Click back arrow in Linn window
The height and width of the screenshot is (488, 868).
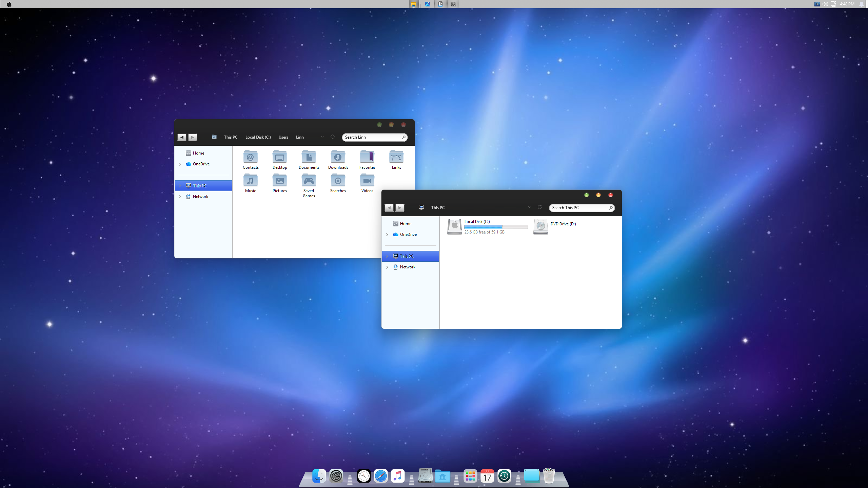[182, 137]
